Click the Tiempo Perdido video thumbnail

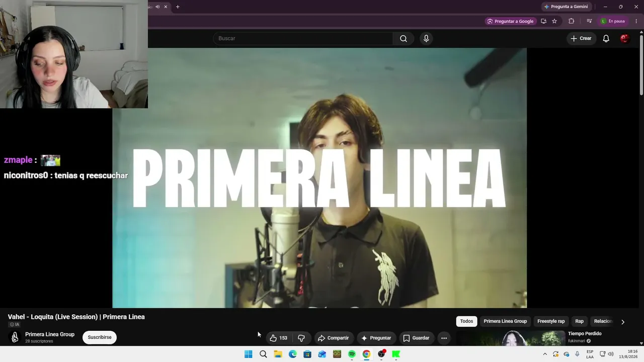coord(510,338)
